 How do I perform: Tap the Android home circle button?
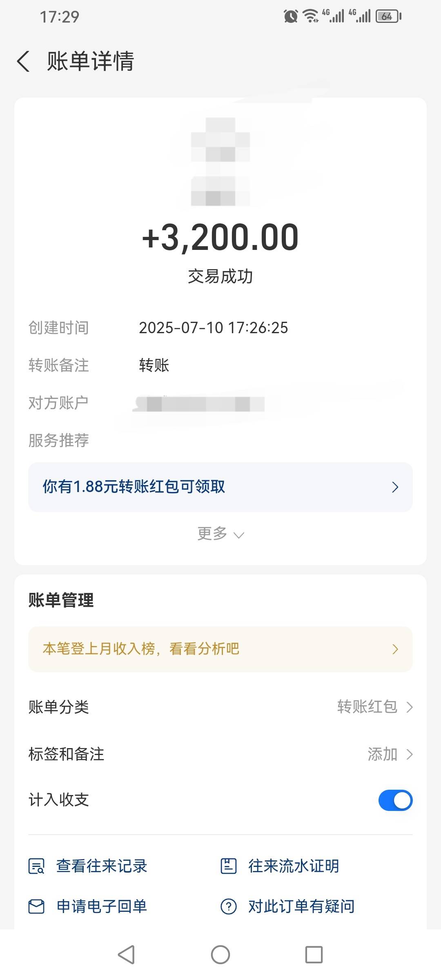click(220, 955)
